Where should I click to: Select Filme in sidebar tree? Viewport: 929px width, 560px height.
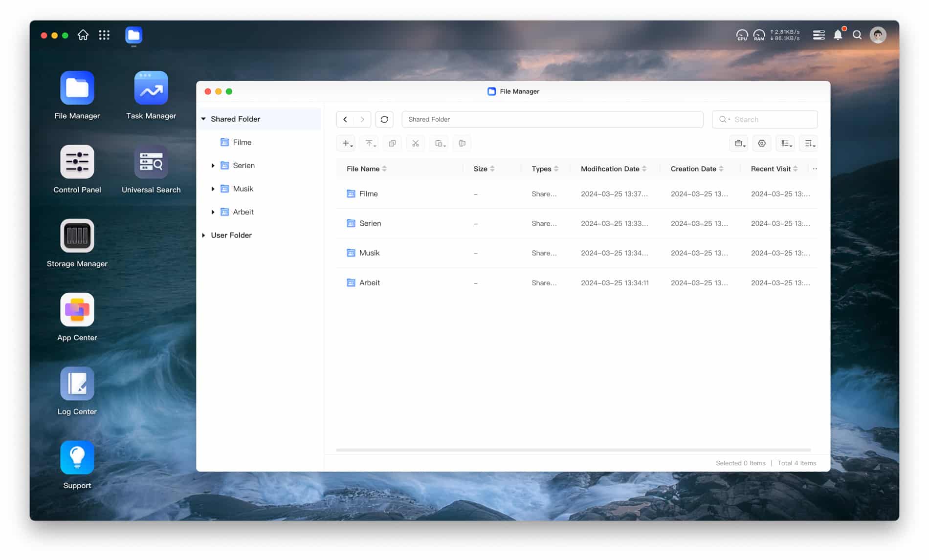click(x=243, y=142)
